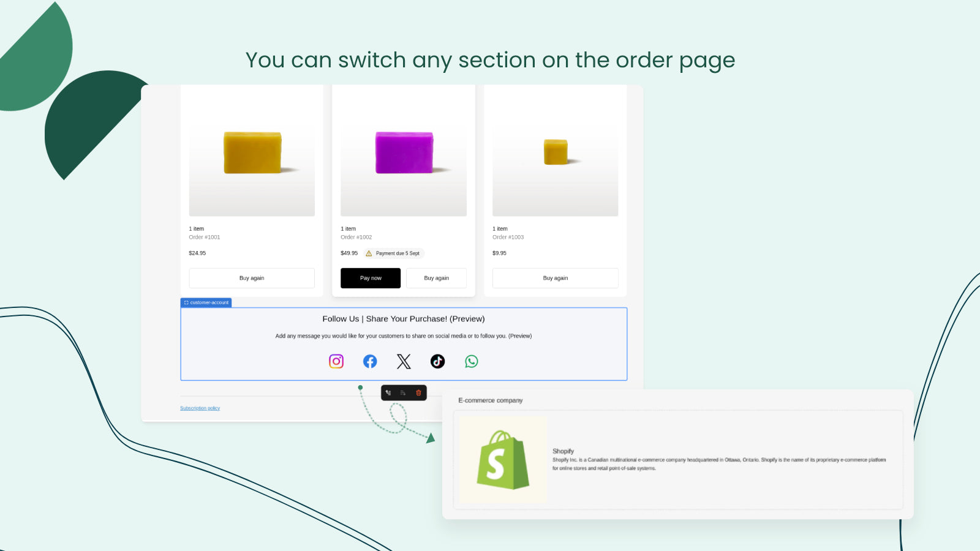Select the switch-section icon in the toolbar
Viewport: 980px width, 551px height.
(x=403, y=392)
